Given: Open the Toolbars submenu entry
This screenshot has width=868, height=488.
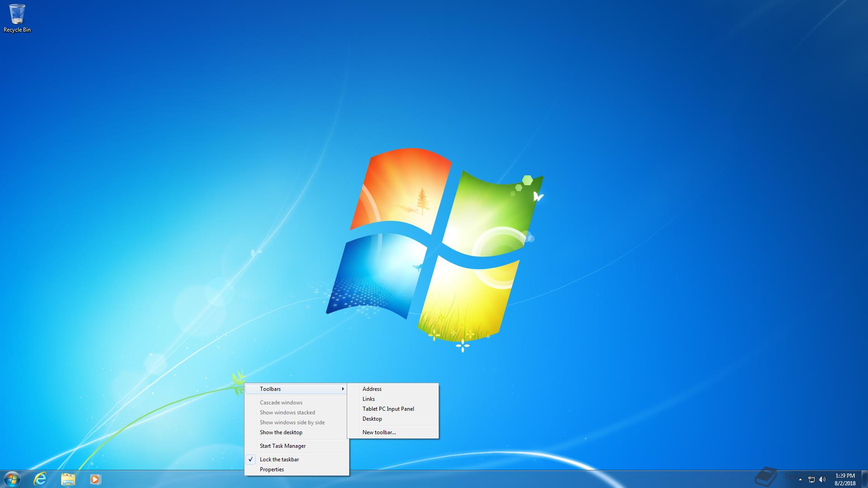Looking at the screenshot, I should pos(297,389).
